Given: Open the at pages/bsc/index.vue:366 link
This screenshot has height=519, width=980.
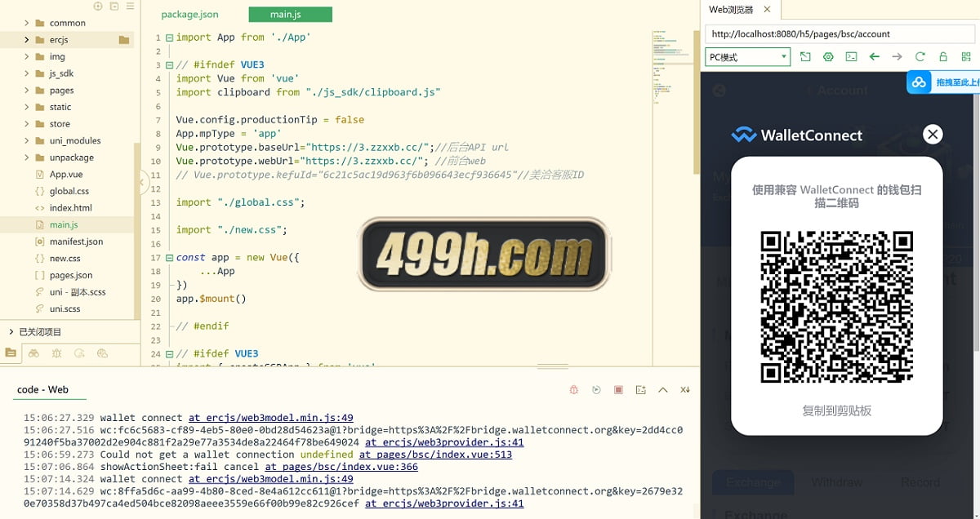Looking at the screenshot, I should point(341,467).
